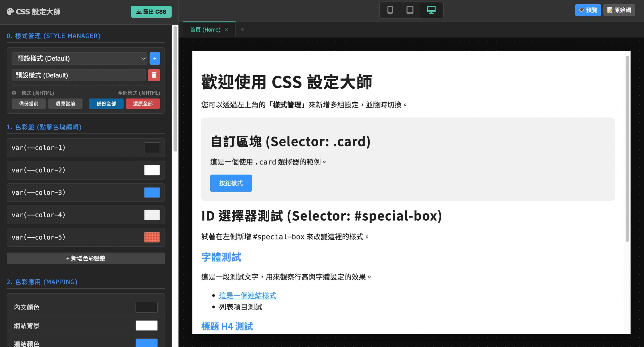Edit the var(--color-5) red swatch
The width and height of the screenshot is (644, 347).
(152, 237)
